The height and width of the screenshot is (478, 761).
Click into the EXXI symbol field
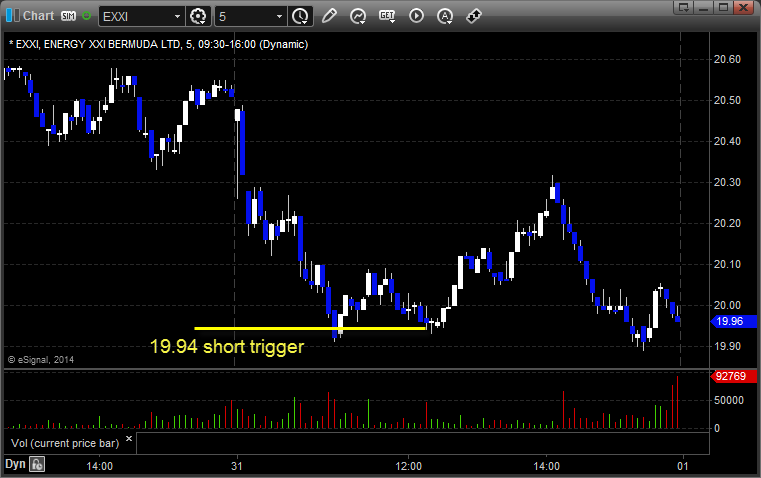(x=136, y=16)
